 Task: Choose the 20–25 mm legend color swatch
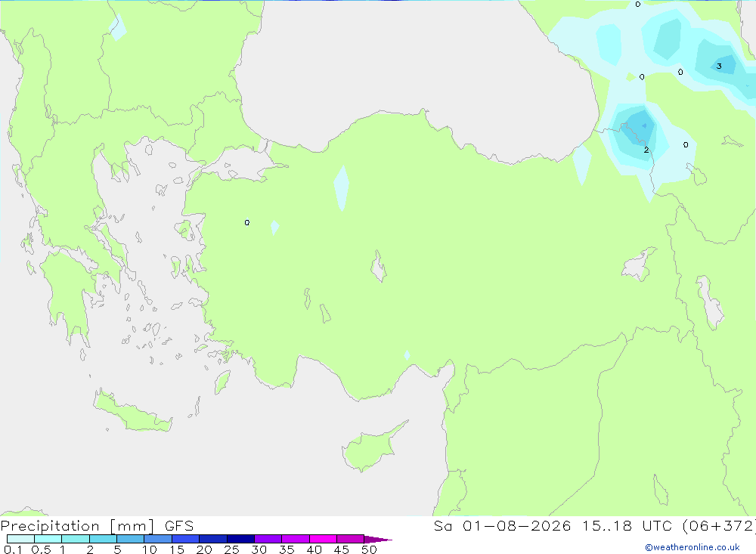point(212,539)
